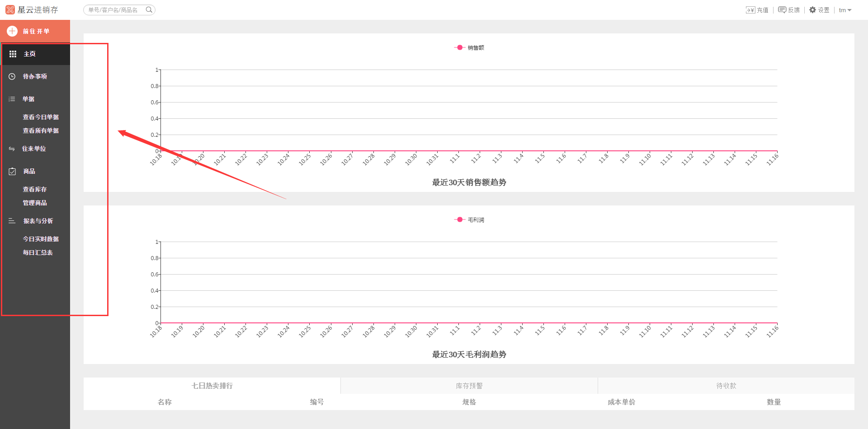Switch to the 待收款 tab
The image size is (868, 429).
pyautogui.click(x=726, y=386)
